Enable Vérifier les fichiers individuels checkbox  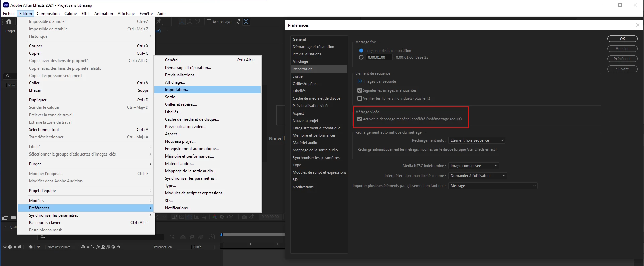click(x=360, y=98)
